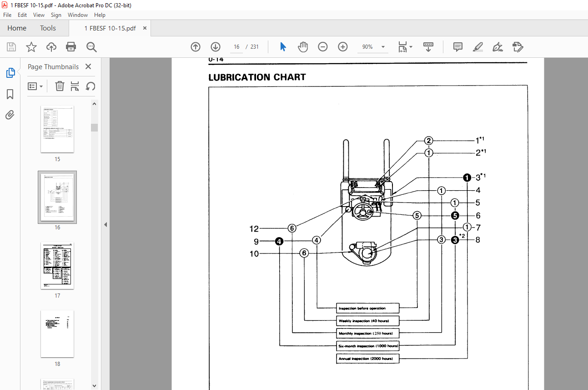Image resolution: width=588 pixels, height=390 pixels.
Task: Activate the Hand pan tool
Action: click(x=303, y=47)
